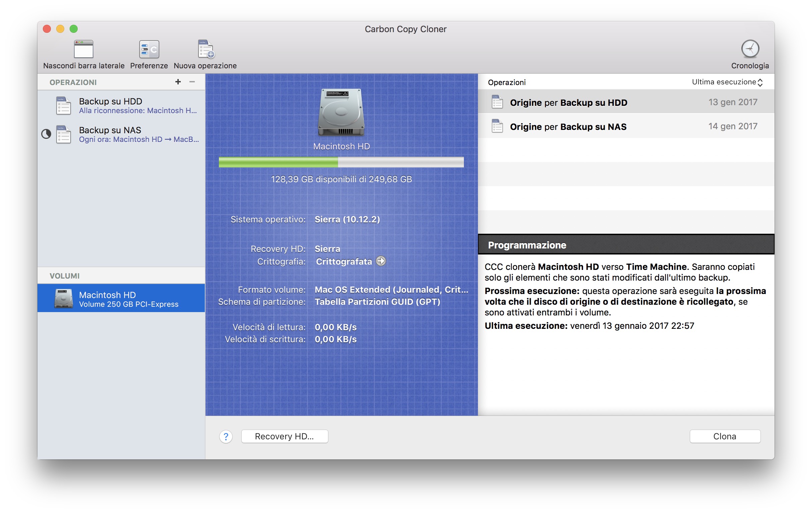Click the Nascondi barra laterale toolbar icon

[84, 49]
